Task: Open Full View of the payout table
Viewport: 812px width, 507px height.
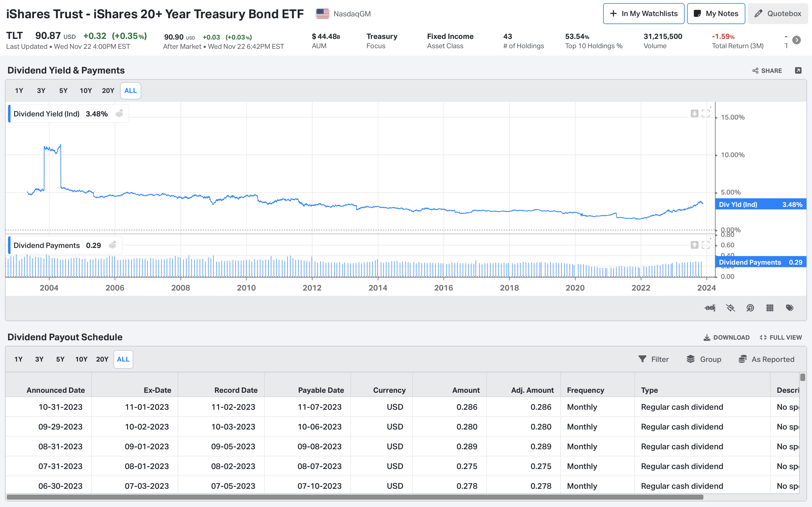Action: tap(781, 337)
